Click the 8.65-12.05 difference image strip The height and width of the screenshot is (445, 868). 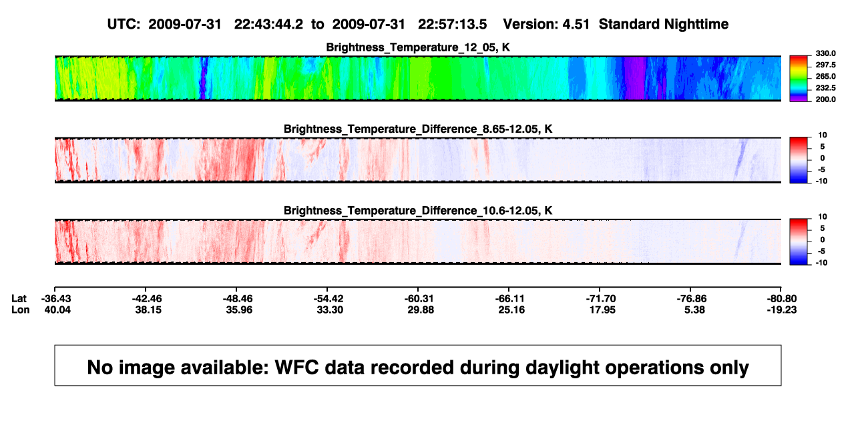418,160
